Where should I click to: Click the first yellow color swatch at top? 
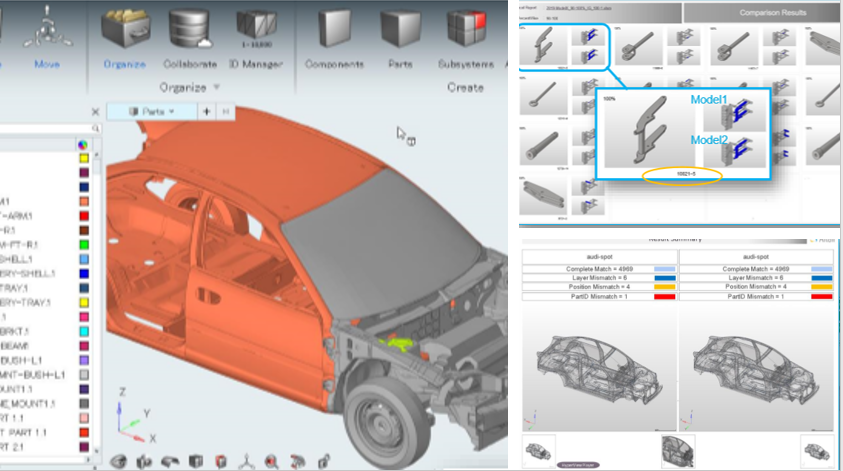(84, 158)
